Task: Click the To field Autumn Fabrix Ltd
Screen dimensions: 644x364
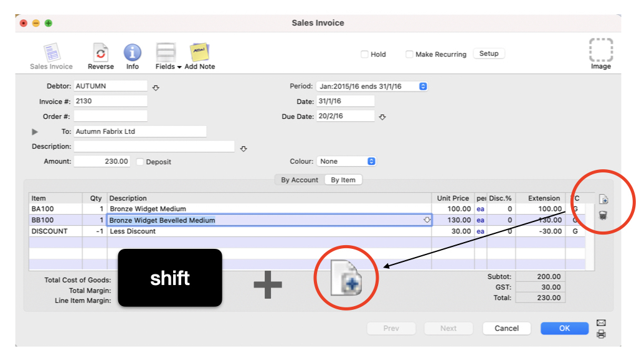Action: pos(140,131)
